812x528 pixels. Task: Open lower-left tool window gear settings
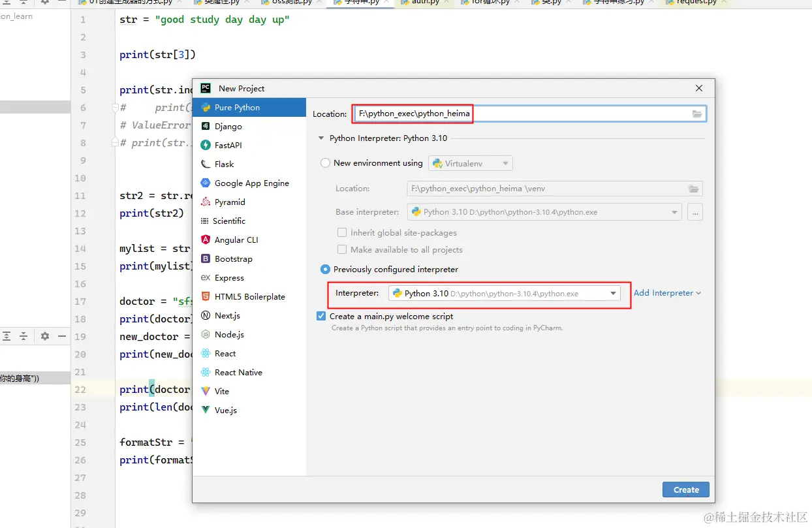(45, 336)
